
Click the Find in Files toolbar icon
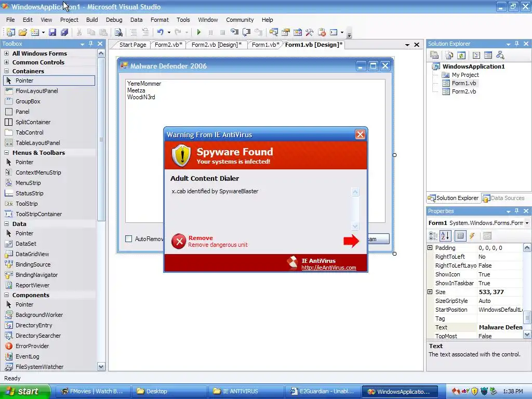[118, 32]
